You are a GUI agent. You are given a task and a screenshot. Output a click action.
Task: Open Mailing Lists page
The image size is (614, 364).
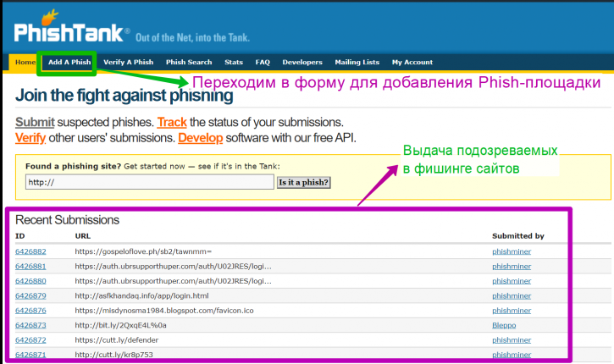click(357, 63)
